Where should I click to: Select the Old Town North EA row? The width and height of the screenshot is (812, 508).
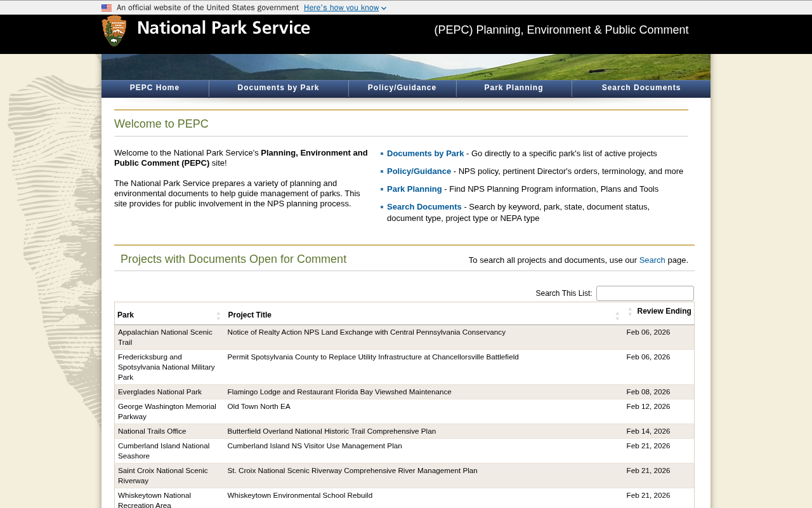[404, 411]
